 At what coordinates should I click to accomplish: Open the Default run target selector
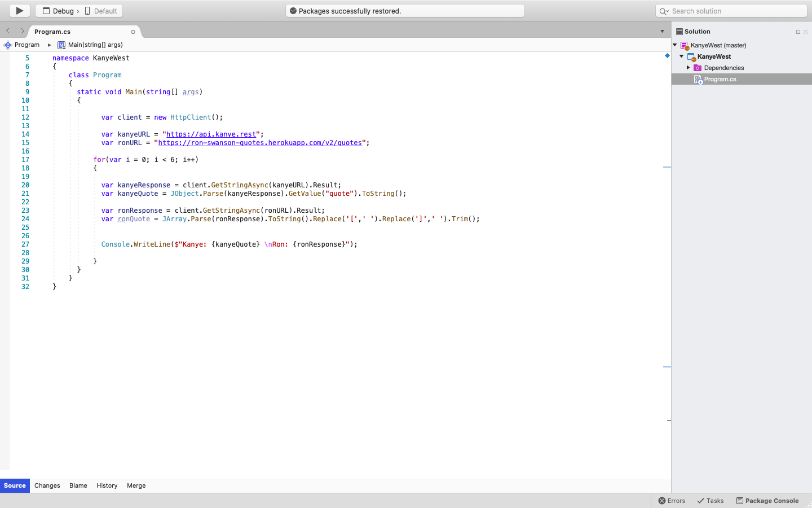[x=101, y=10]
